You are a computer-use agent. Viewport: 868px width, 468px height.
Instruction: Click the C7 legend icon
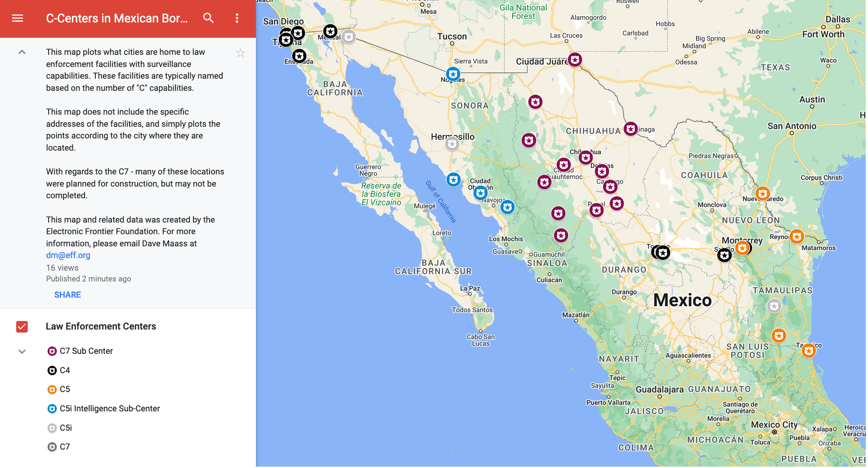(51, 446)
